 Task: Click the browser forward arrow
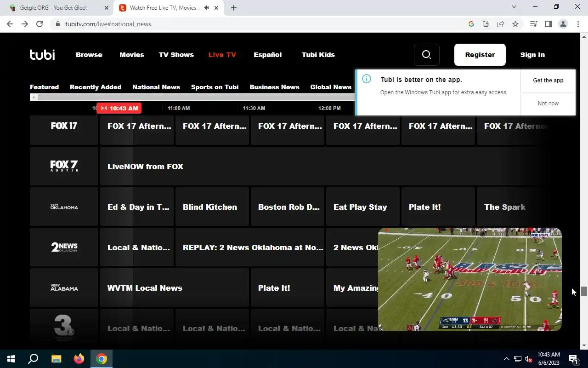point(25,24)
